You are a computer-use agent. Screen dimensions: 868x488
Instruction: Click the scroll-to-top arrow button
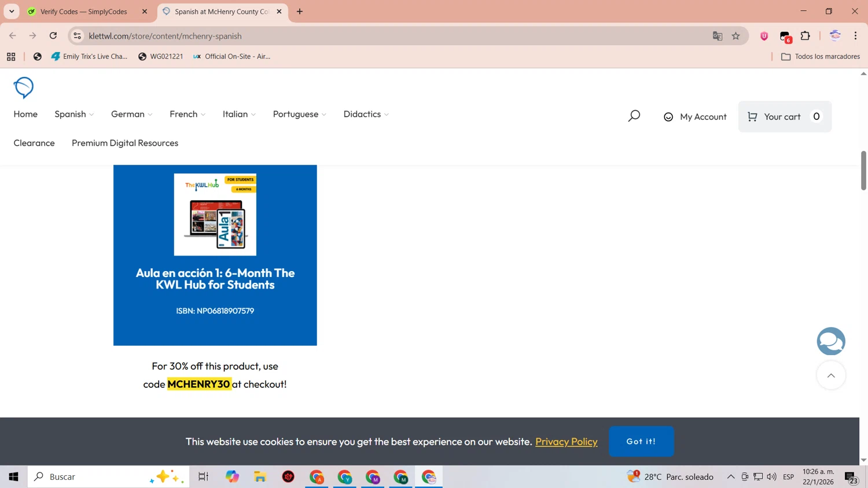[831, 375]
